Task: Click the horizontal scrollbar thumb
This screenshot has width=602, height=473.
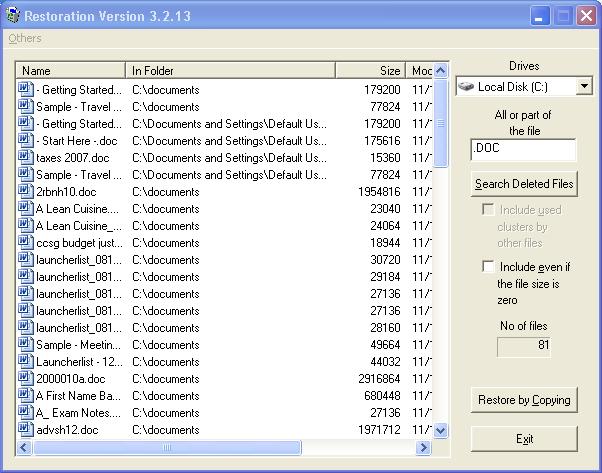Action: tap(167, 447)
